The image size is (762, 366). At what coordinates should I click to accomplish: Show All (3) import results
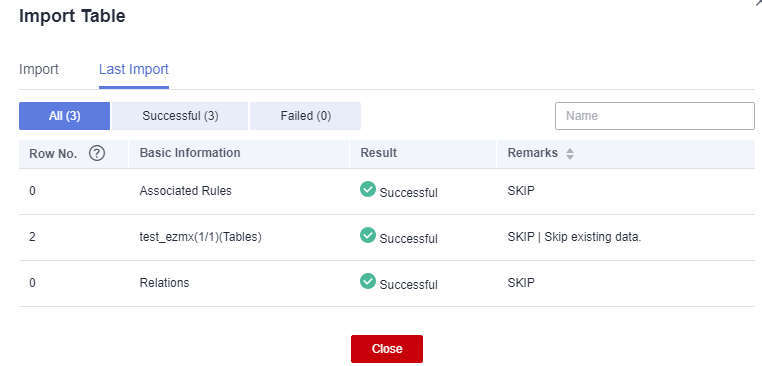click(65, 116)
